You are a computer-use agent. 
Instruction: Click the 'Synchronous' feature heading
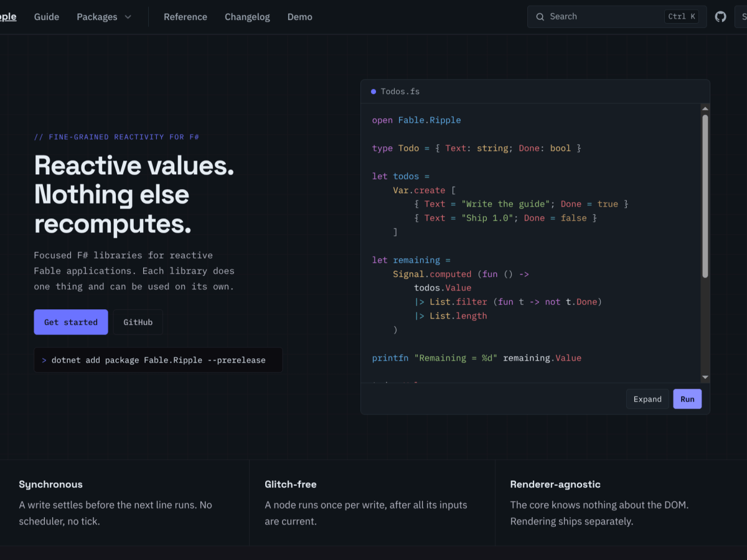[50, 484]
